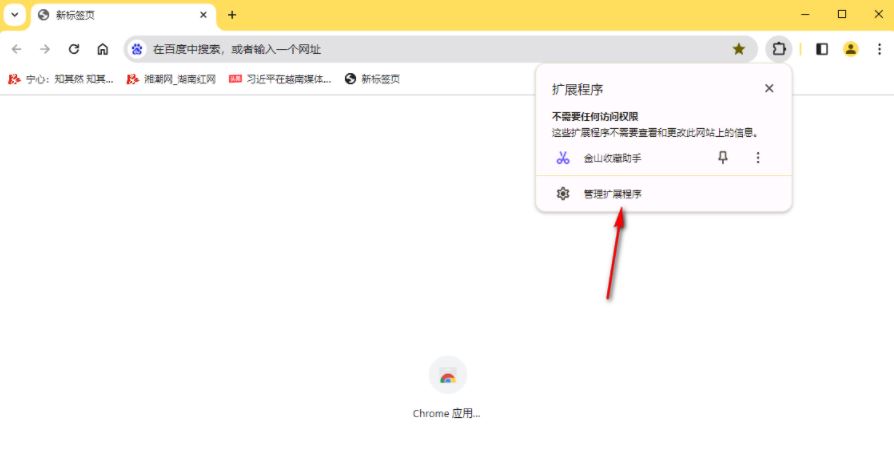
Task: Open 管理扩展程序 settings
Action: (664, 194)
